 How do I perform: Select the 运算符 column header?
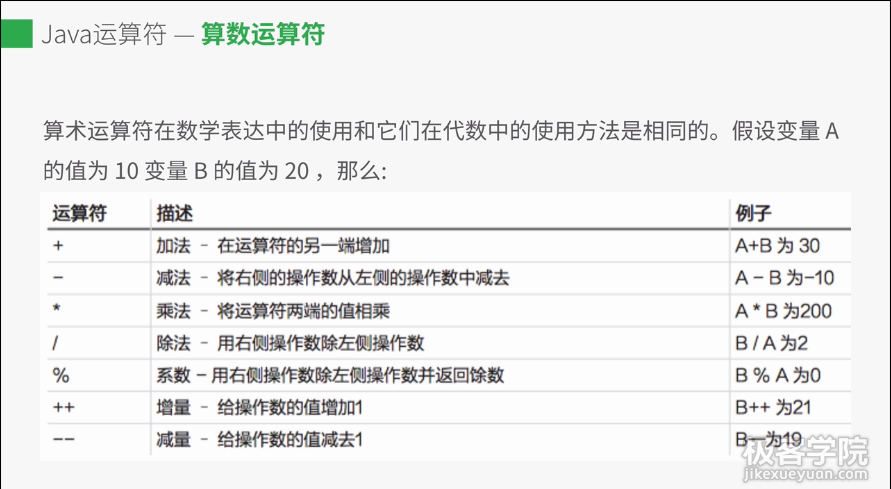[80, 212]
